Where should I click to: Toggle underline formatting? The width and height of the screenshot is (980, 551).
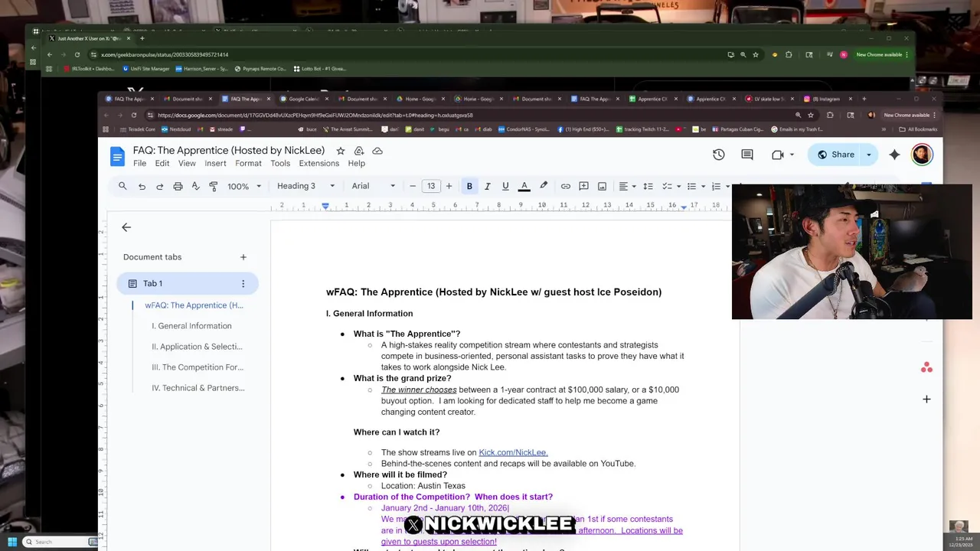point(505,186)
